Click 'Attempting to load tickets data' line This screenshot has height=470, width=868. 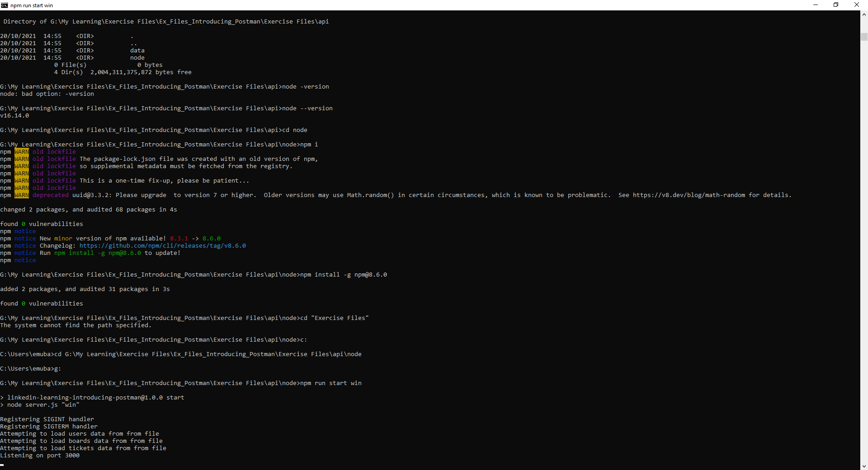[x=83, y=448]
